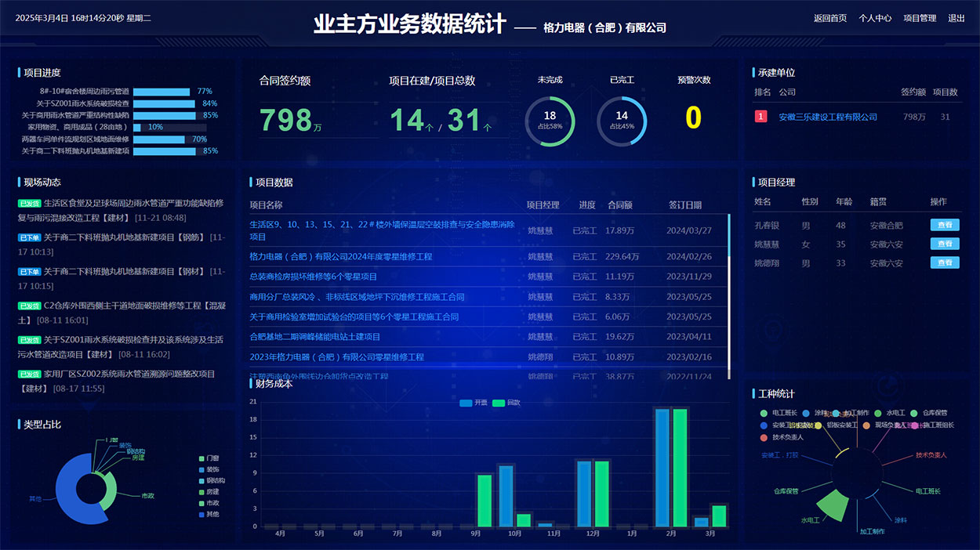Click the 已完工 ring showing 14
The height and width of the screenshot is (550, 980).
(x=622, y=121)
